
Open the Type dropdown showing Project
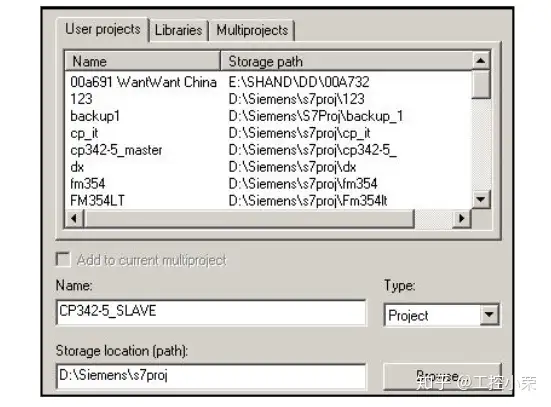click(489, 314)
